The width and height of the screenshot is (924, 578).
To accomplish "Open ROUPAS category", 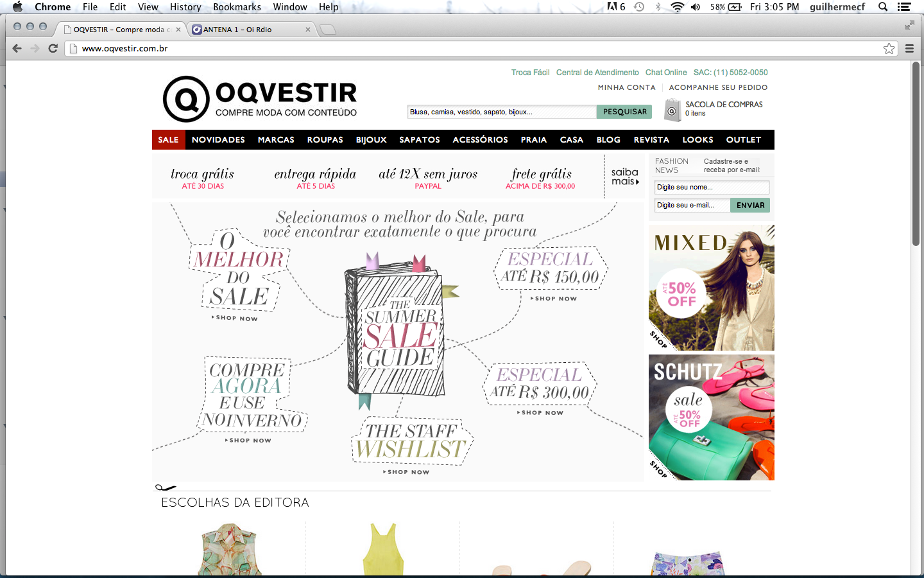I will point(325,139).
